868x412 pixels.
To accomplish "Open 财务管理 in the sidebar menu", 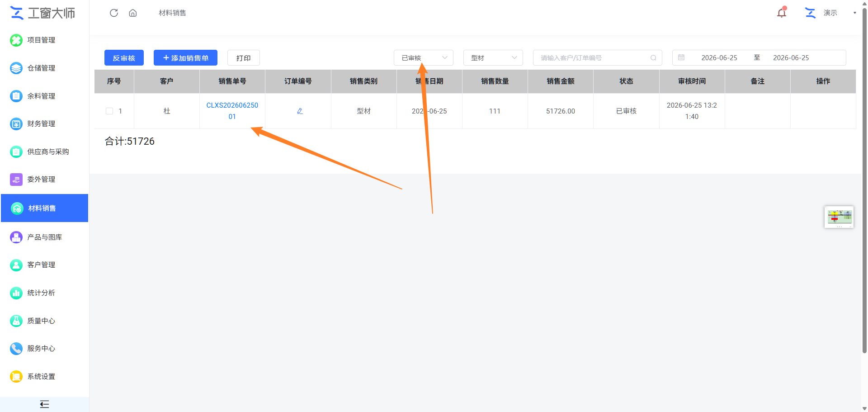I will 41,123.
